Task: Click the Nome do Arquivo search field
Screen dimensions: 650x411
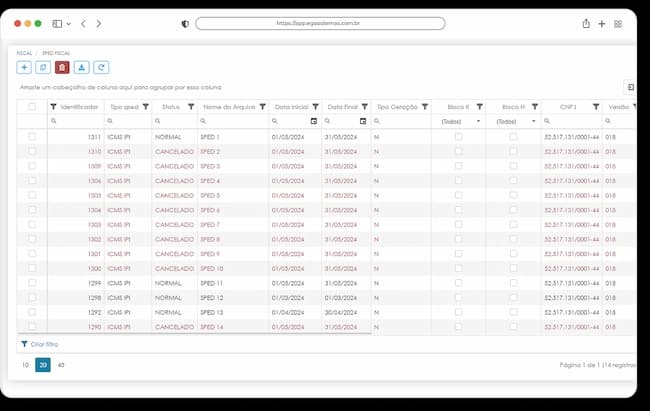Action: [x=233, y=121]
